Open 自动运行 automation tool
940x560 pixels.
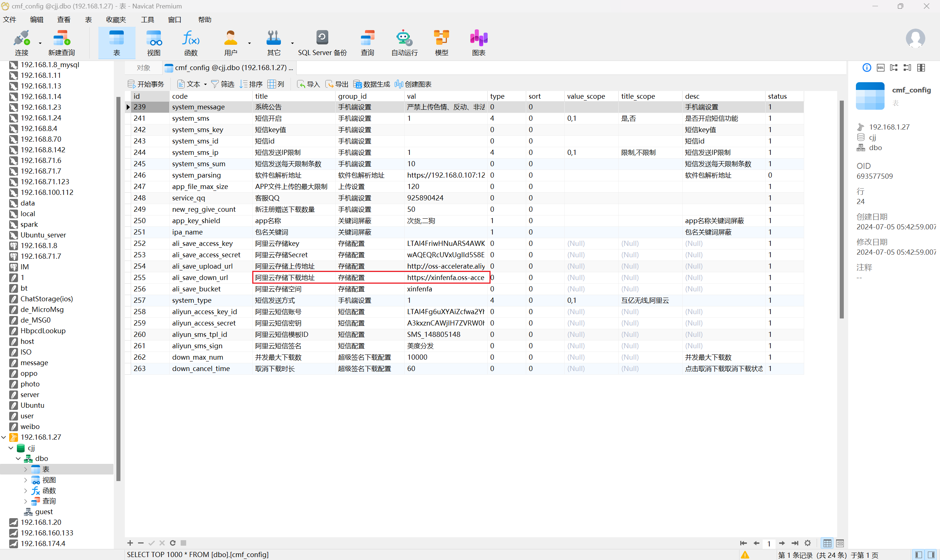(404, 43)
